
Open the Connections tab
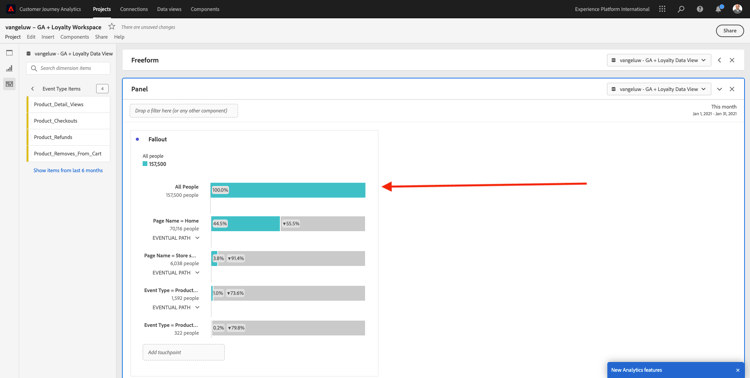click(134, 9)
